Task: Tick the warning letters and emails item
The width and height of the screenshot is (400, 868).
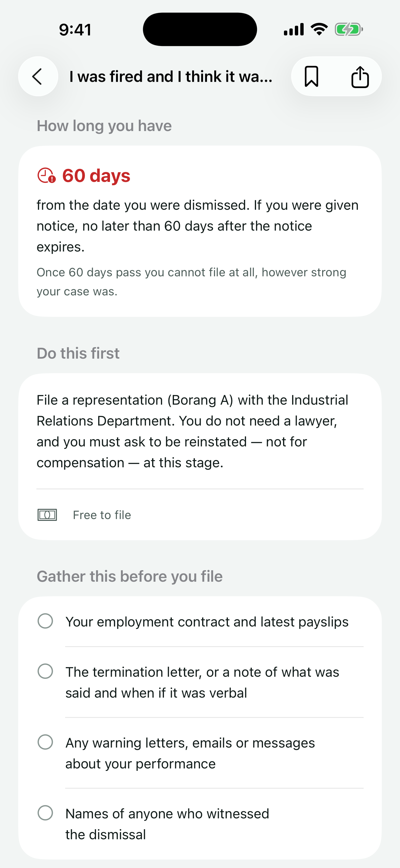Action: tap(45, 742)
